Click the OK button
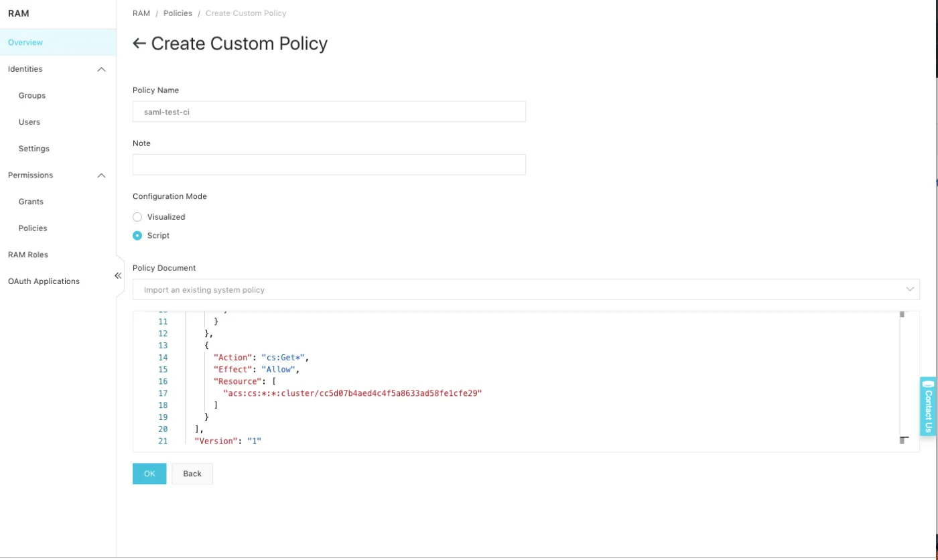Screen dimensions: 938x560 pos(149,474)
